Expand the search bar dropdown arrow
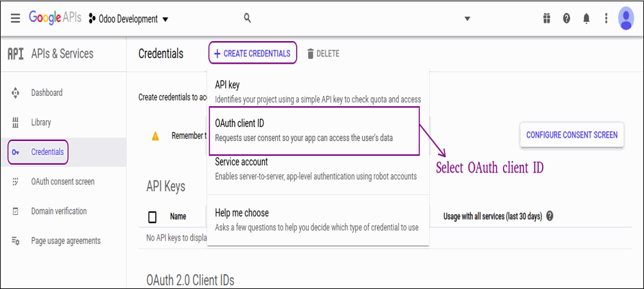644x289 pixels. (466, 19)
